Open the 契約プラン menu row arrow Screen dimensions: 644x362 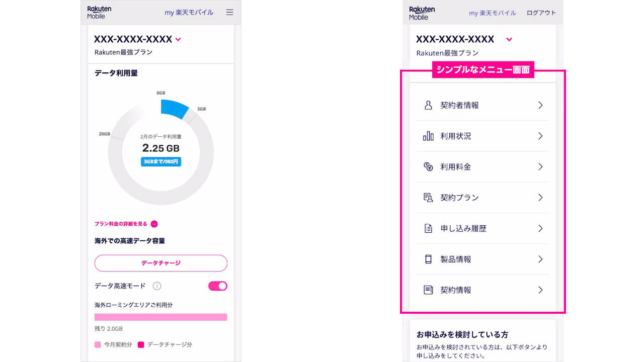click(x=540, y=198)
